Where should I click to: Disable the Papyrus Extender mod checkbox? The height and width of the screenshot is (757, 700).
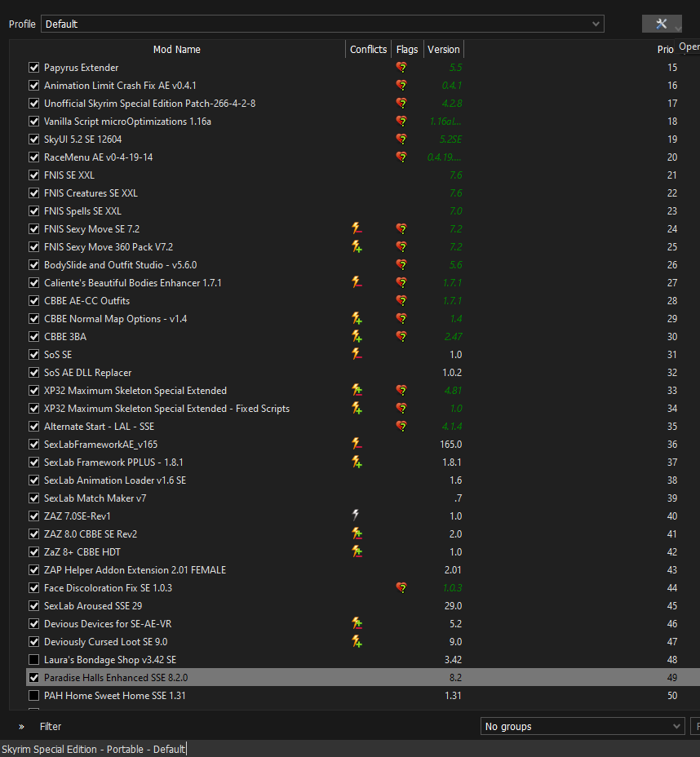33,68
